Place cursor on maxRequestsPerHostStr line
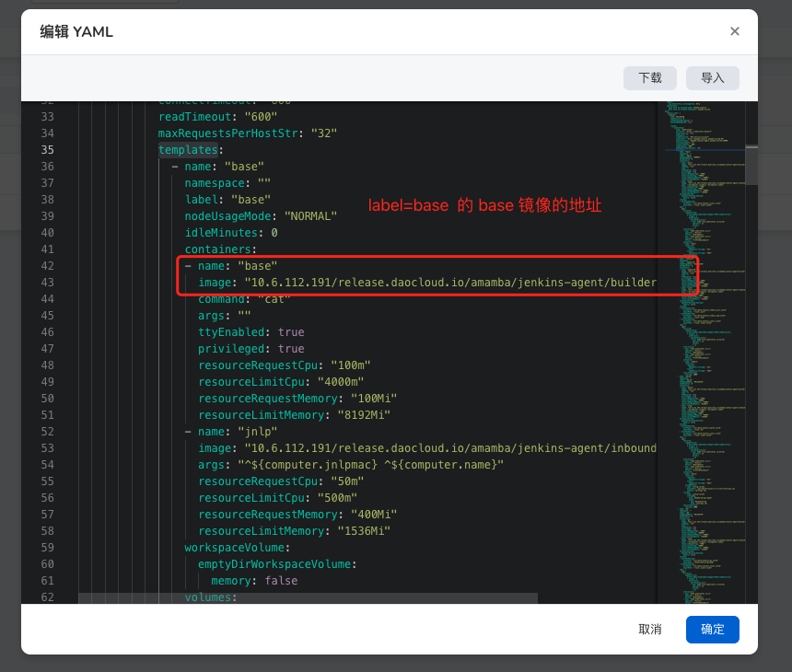The width and height of the screenshot is (792, 672). tap(248, 133)
